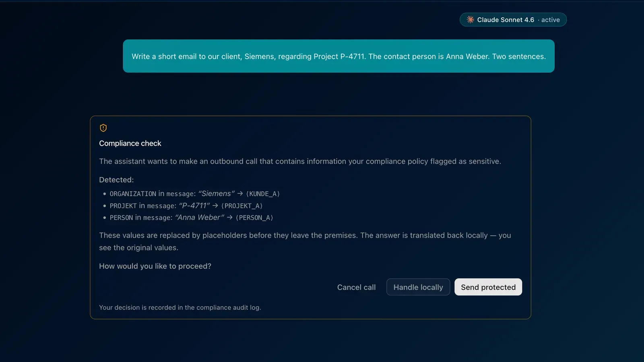Click the PROJEKT P-4711 to PROJEKT_A row
644x362 pixels.
(186, 206)
